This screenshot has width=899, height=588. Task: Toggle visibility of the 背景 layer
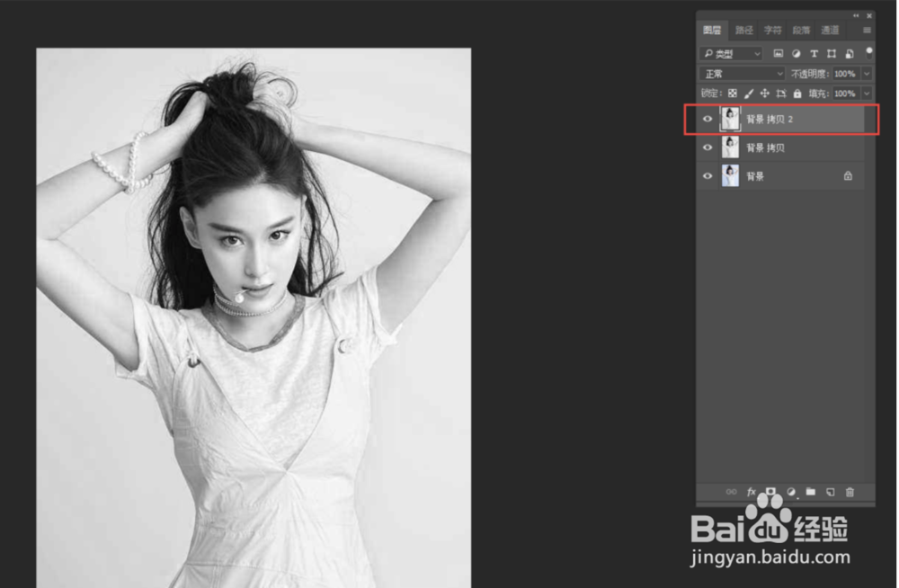click(x=708, y=176)
